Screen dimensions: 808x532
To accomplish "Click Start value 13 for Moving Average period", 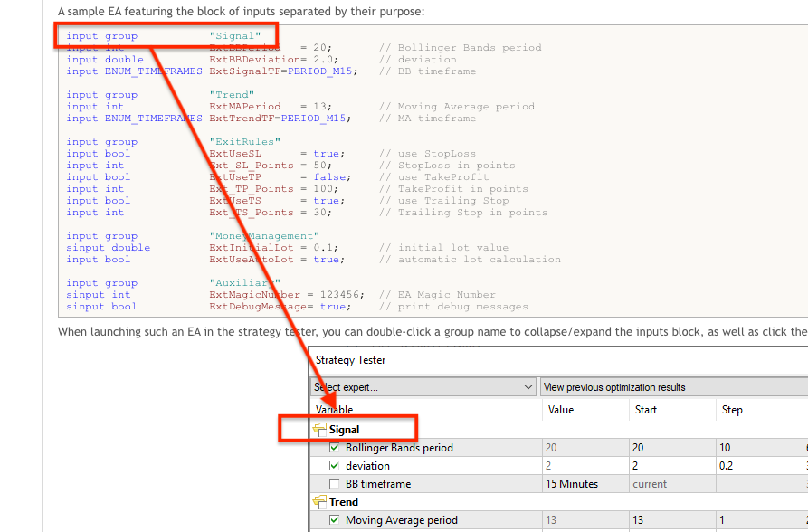I will click(x=638, y=519).
